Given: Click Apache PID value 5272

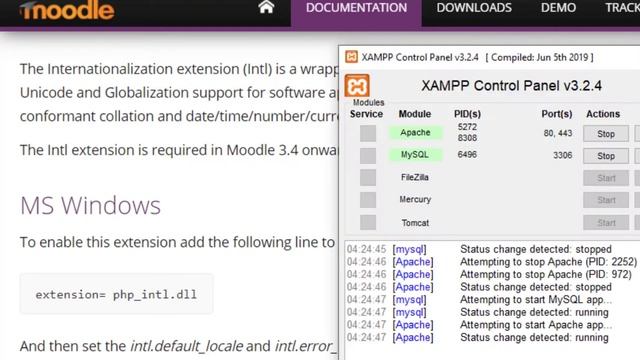Looking at the screenshot, I should click(x=467, y=127).
